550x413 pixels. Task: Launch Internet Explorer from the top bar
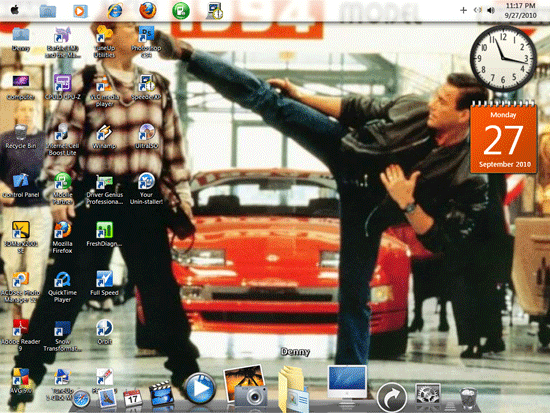(x=115, y=11)
